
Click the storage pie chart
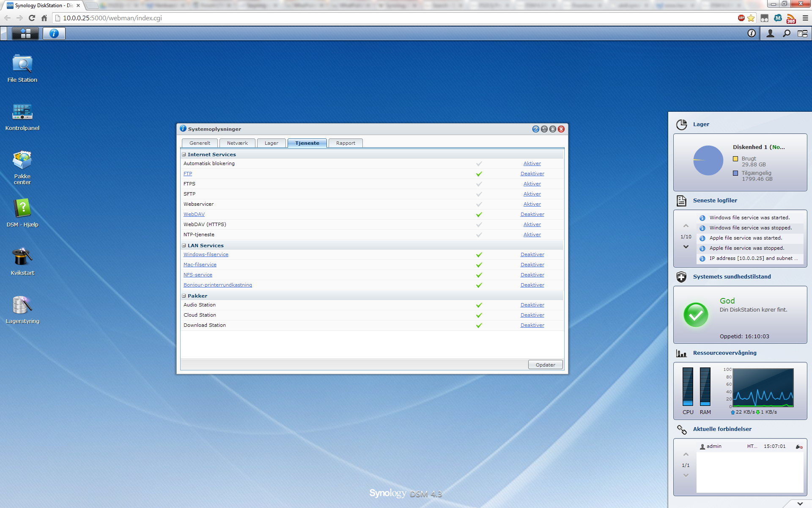point(708,160)
